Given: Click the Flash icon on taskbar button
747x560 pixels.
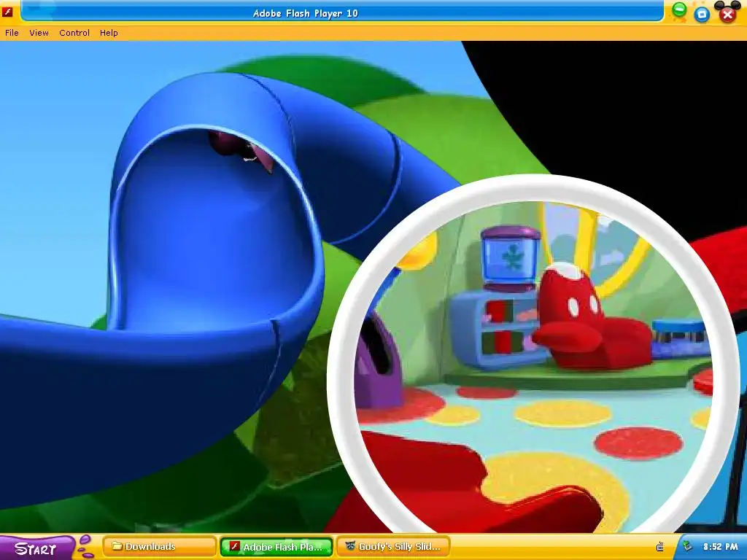Looking at the screenshot, I should point(234,546).
